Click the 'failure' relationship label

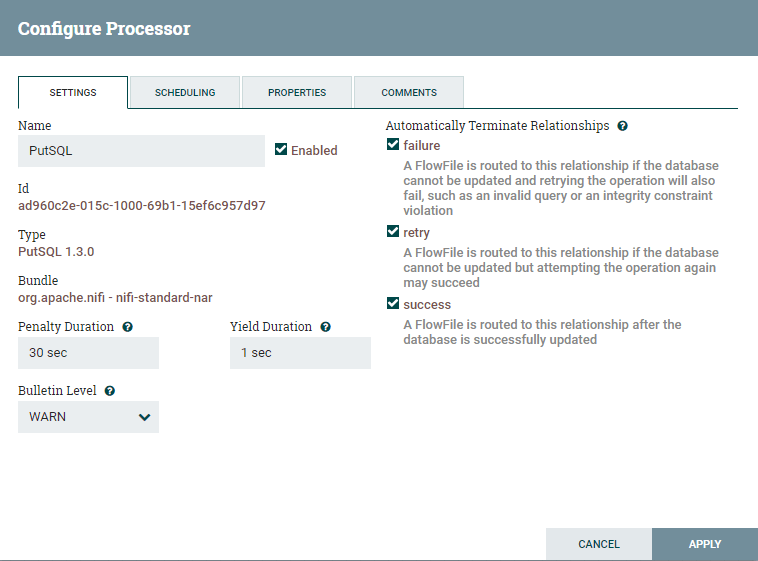pyautogui.click(x=422, y=146)
